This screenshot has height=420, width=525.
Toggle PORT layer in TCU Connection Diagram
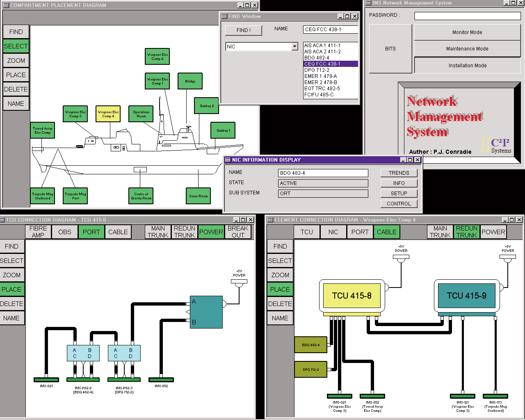(x=91, y=232)
